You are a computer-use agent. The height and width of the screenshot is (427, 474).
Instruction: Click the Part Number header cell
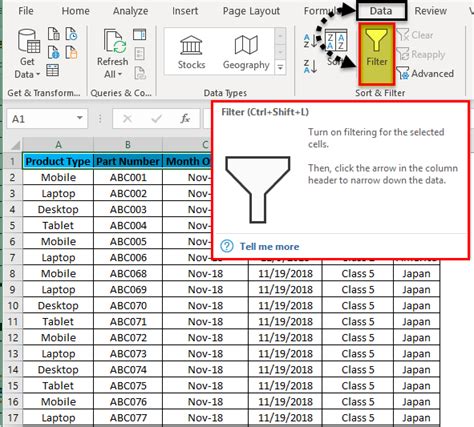coord(128,161)
